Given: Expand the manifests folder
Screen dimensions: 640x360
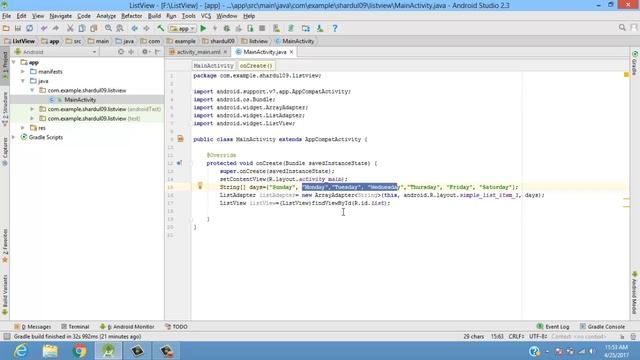Looking at the screenshot, I should 23,72.
